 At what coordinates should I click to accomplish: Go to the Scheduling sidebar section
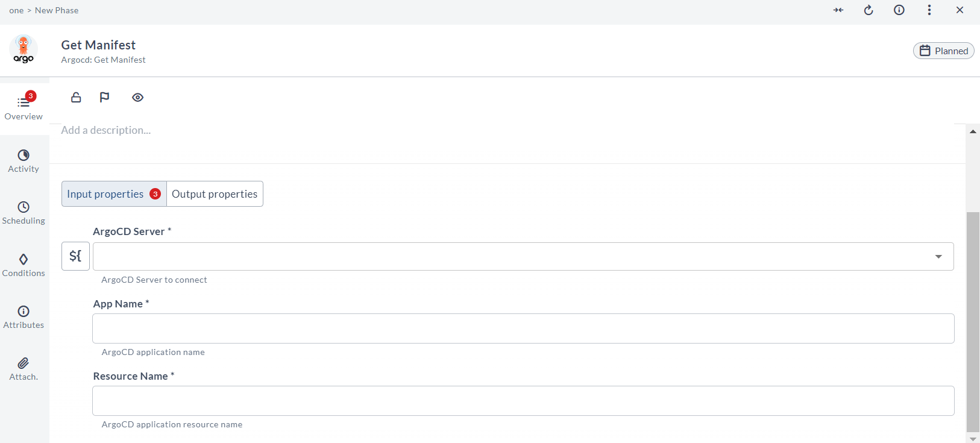click(x=24, y=213)
